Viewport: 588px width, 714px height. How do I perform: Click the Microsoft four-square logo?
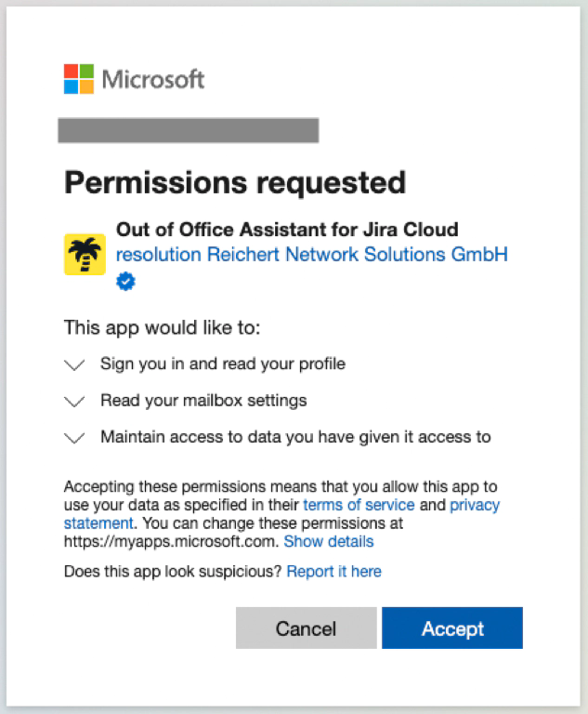(x=79, y=79)
